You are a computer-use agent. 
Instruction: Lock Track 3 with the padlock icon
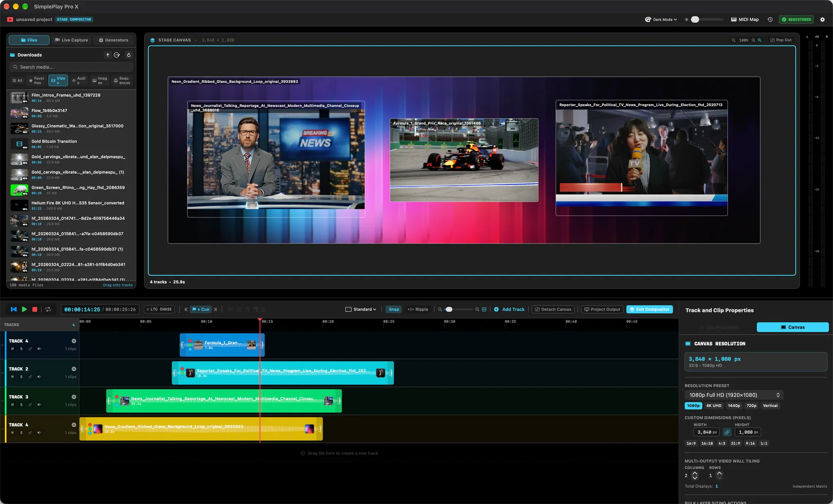tap(30, 405)
